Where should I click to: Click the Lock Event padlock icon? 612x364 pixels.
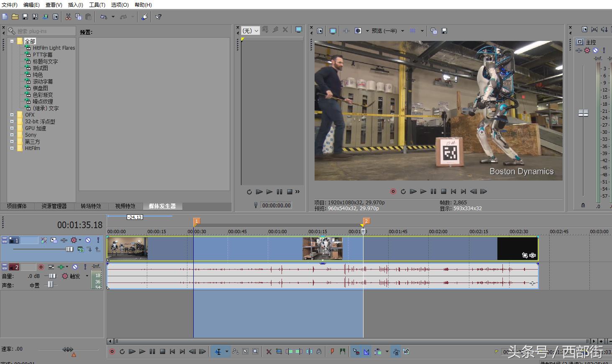[x=319, y=352]
